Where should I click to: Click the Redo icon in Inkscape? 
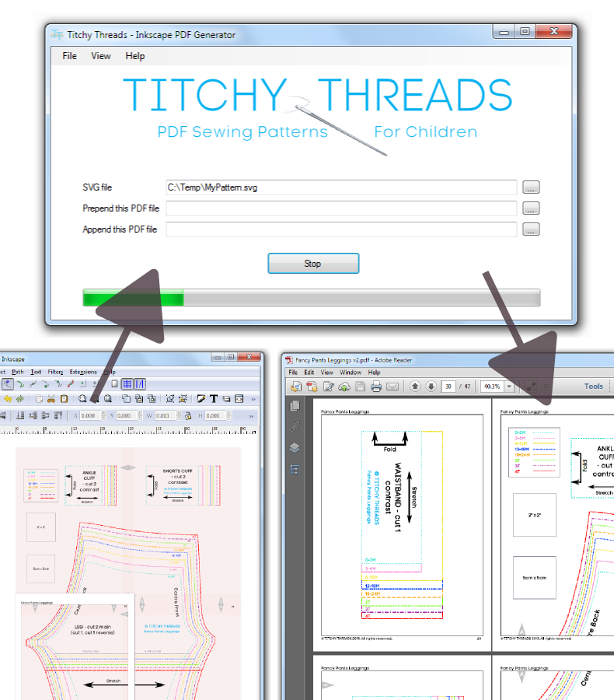pyautogui.click(x=20, y=399)
